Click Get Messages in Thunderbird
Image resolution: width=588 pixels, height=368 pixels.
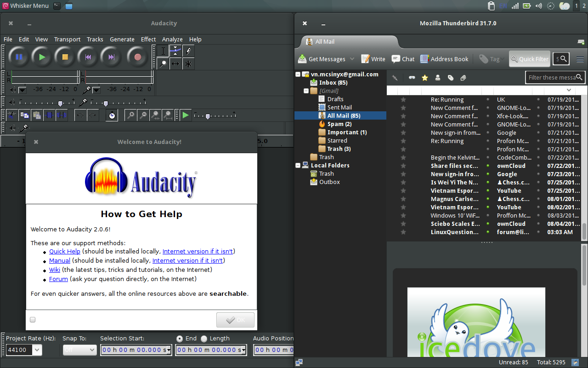[x=322, y=59]
